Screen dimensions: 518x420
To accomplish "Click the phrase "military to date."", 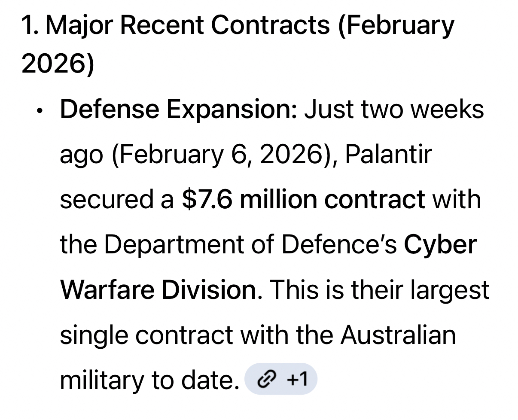I will coord(149,380).
